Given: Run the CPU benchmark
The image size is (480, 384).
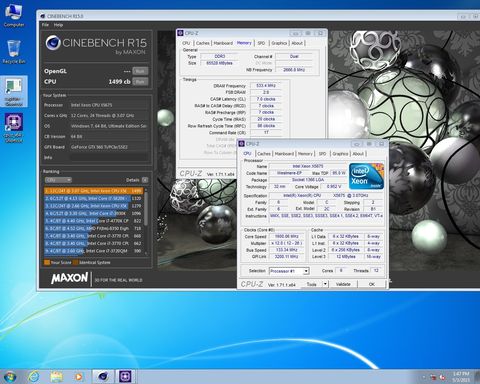Looking at the screenshot, I should [x=140, y=82].
